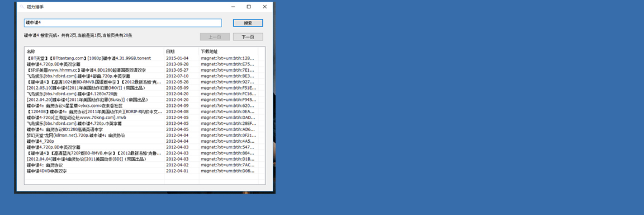
Task: Go to next page with 下一页
Action: coord(248,37)
